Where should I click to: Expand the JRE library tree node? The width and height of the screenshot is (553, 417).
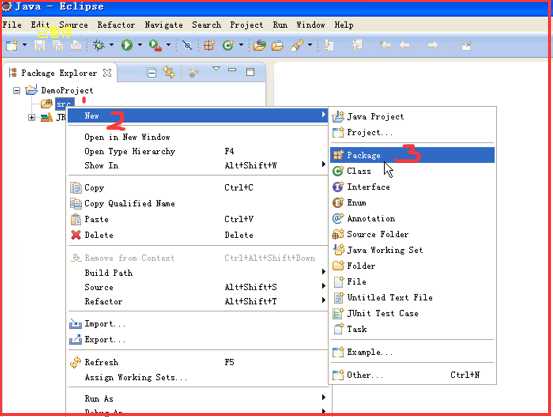coord(31,117)
